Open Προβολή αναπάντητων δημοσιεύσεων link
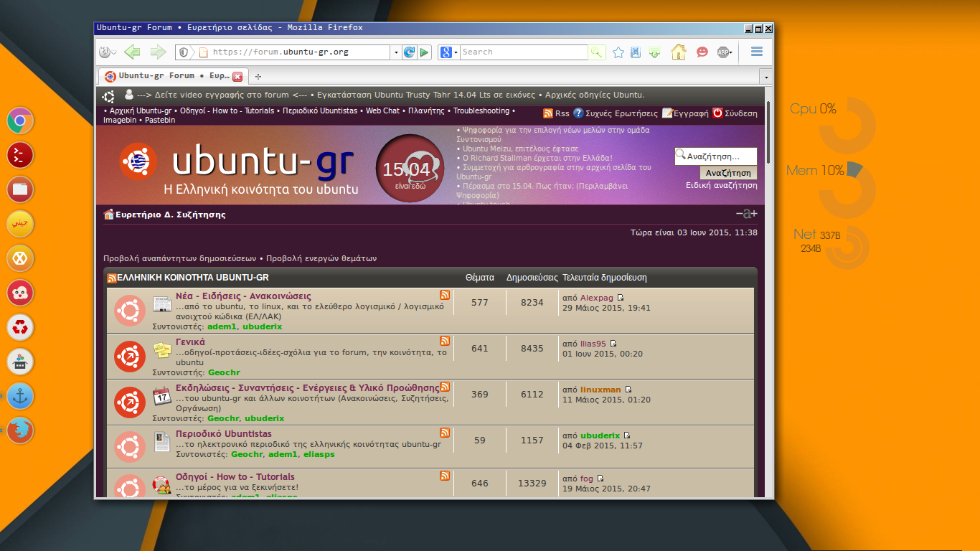The width and height of the screenshot is (980, 551). click(179, 258)
